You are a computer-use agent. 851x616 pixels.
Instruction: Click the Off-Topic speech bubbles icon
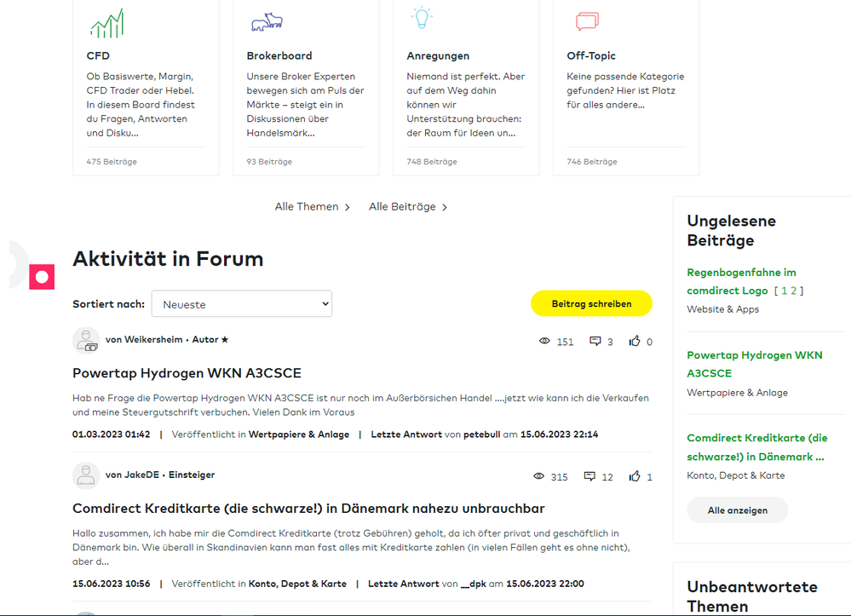[587, 21]
